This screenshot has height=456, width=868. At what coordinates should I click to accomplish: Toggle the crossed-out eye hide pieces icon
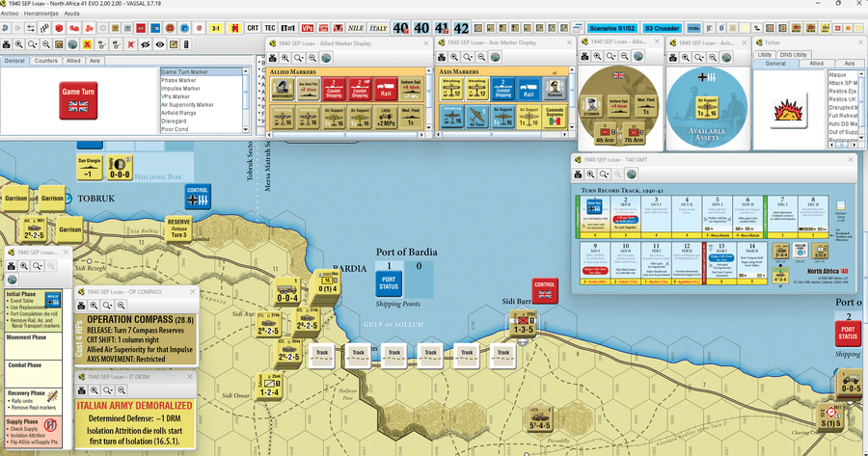[x=146, y=44]
